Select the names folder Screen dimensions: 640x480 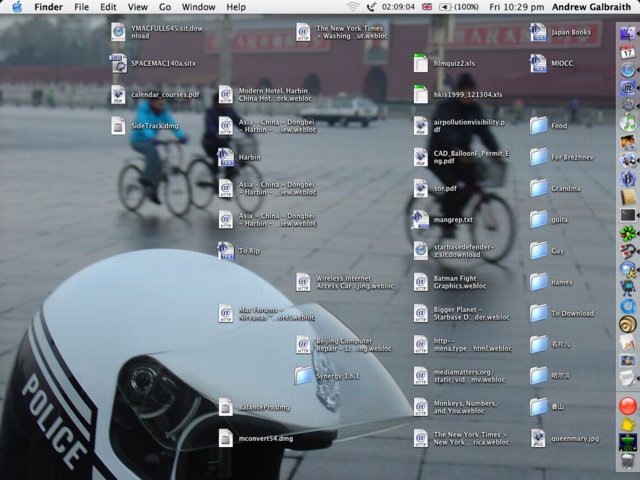pos(538,282)
